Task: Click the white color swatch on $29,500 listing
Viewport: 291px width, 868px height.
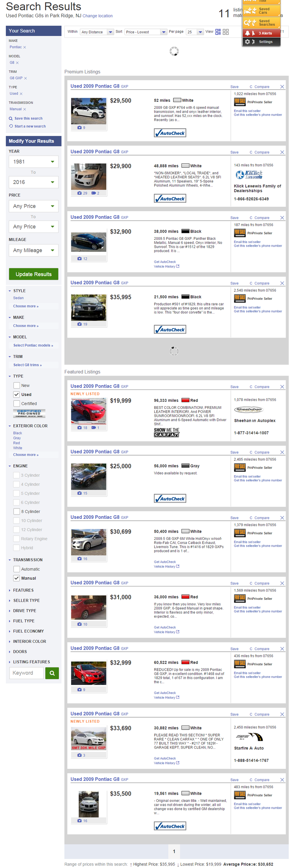Action: click(177, 100)
